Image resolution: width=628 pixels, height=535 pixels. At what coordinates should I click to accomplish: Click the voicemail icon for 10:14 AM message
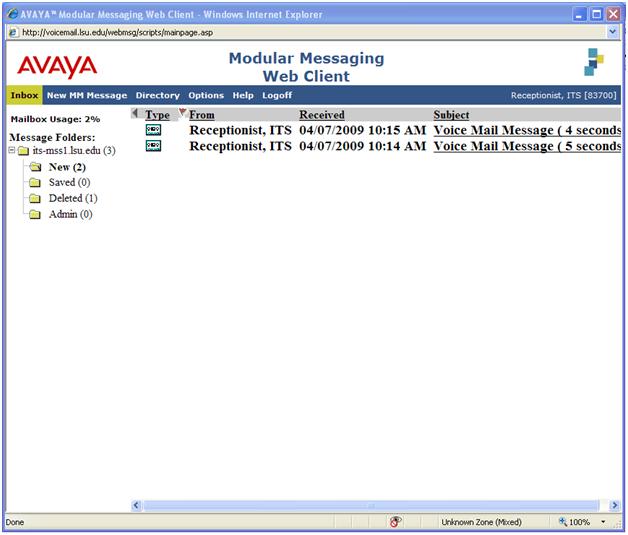tap(153, 146)
